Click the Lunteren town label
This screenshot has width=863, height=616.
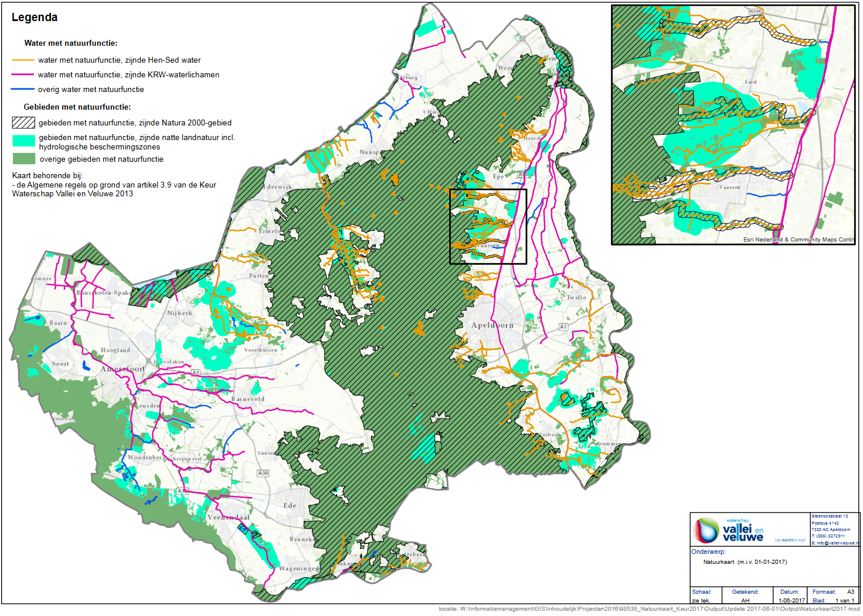coord(266,453)
